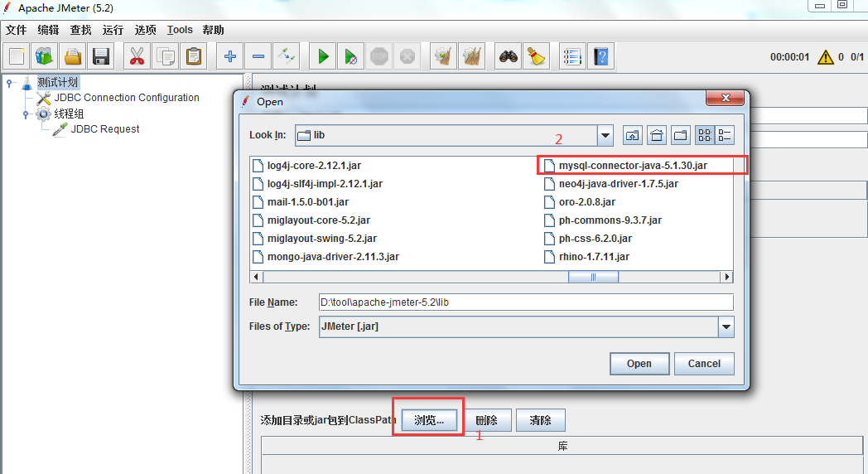This screenshot has width=868, height=474.
Task: Collapse the 测试计划 tree node
Action: [x=9, y=83]
